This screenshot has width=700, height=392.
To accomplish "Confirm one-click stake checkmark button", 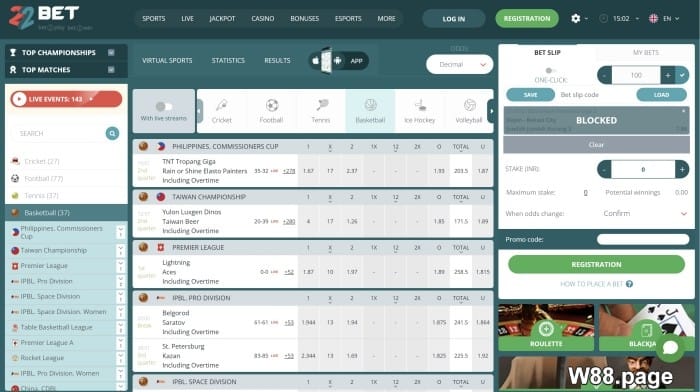I will click(682, 75).
